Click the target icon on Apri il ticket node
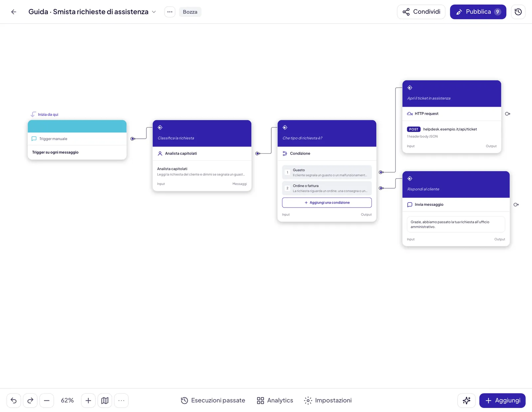 pos(410,88)
